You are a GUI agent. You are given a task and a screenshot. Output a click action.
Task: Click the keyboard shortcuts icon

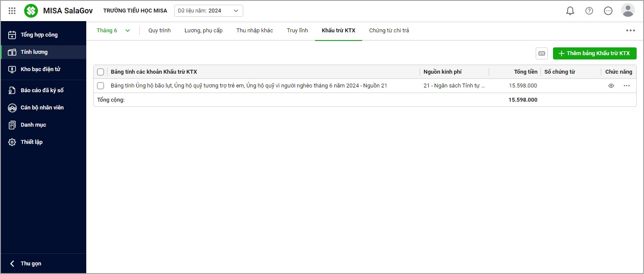click(x=542, y=53)
